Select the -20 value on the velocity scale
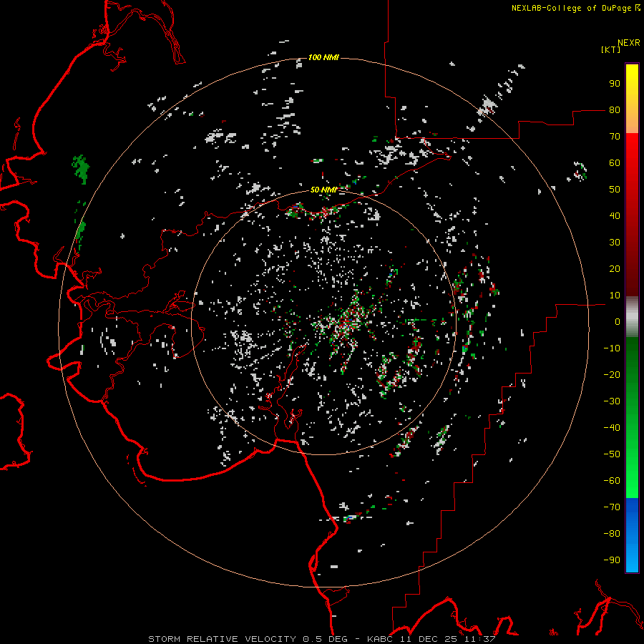Viewport: 644px width, 644px height. click(x=612, y=374)
